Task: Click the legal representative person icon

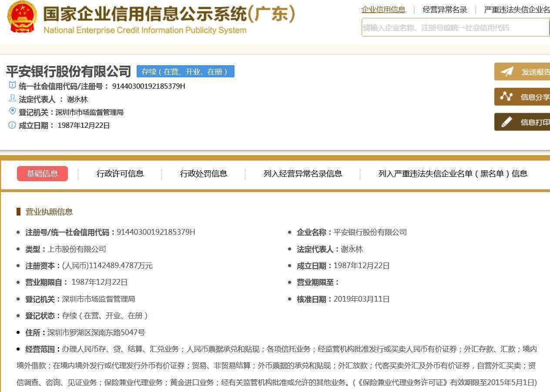Action: (12, 98)
